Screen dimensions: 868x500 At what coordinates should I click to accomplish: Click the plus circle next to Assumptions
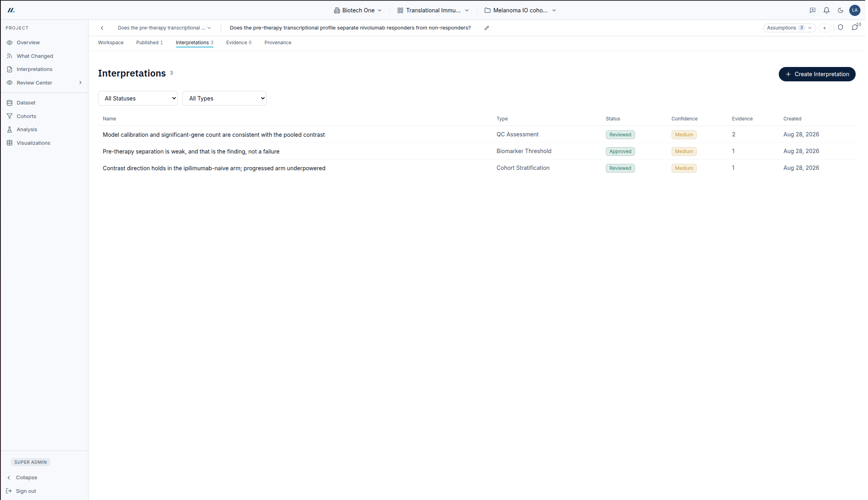[x=825, y=28]
